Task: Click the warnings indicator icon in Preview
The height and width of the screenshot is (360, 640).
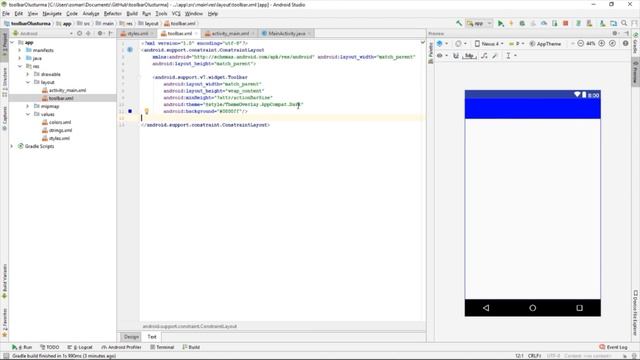Action: click(x=625, y=44)
